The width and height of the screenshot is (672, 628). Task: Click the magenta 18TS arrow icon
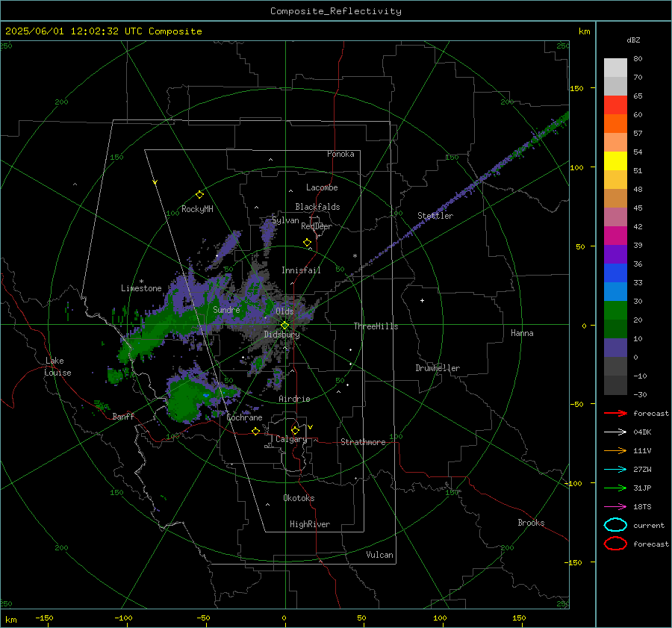tap(615, 507)
